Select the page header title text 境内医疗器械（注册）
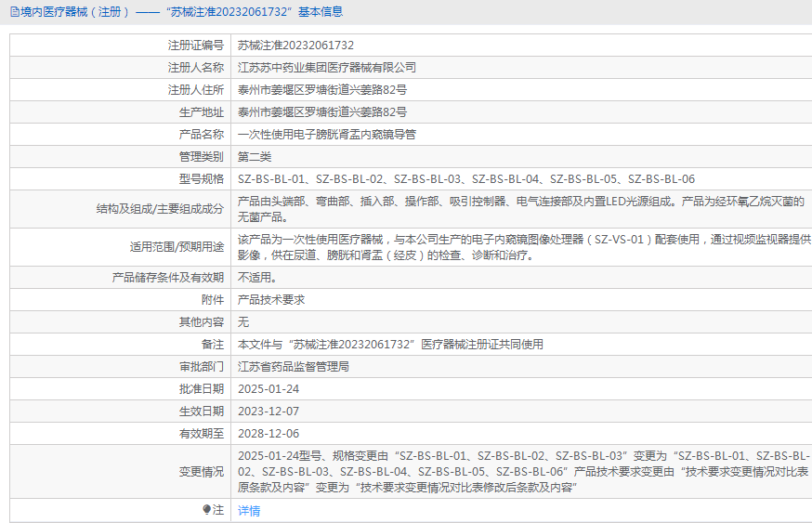 click(75, 12)
